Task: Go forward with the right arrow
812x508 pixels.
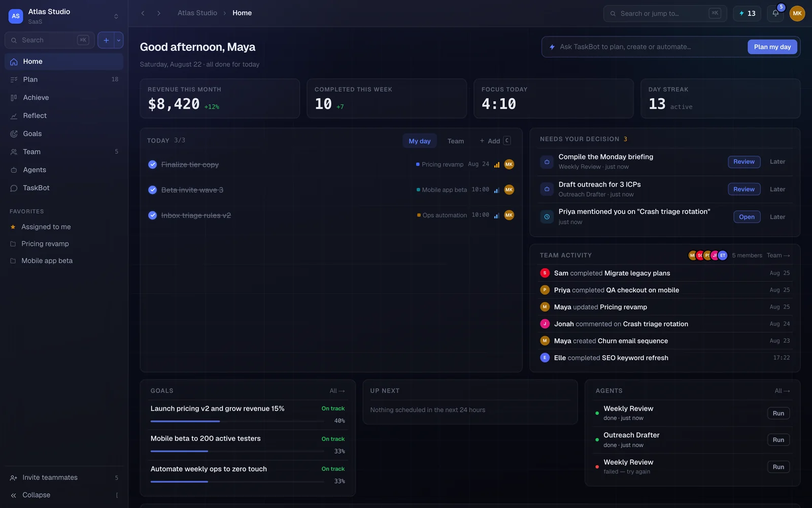Action: (x=159, y=13)
